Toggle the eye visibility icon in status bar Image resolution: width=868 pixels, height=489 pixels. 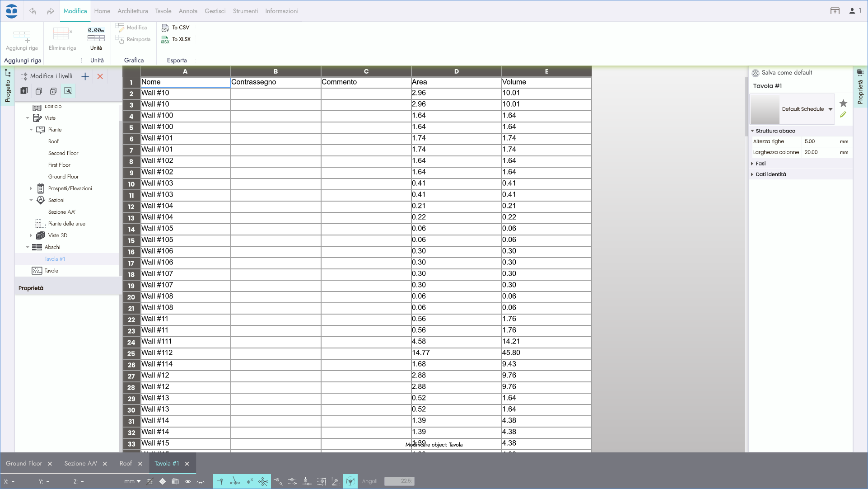click(188, 481)
